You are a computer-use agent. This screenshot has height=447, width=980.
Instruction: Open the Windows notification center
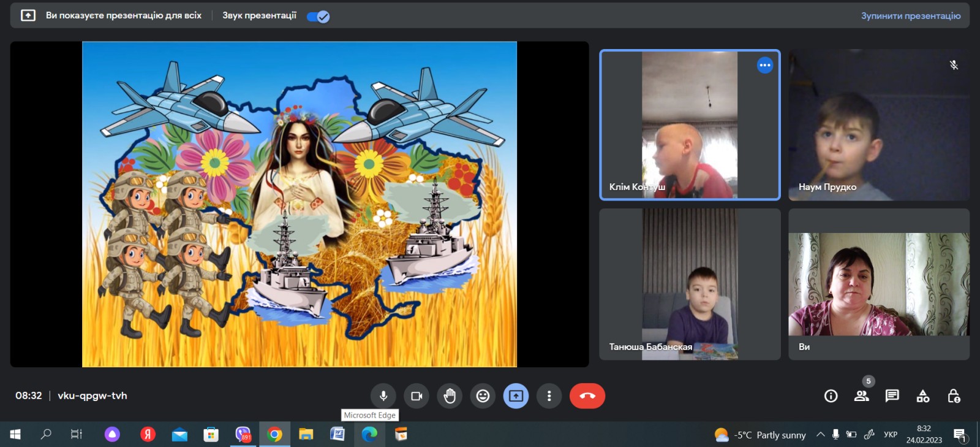(x=960, y=435)
